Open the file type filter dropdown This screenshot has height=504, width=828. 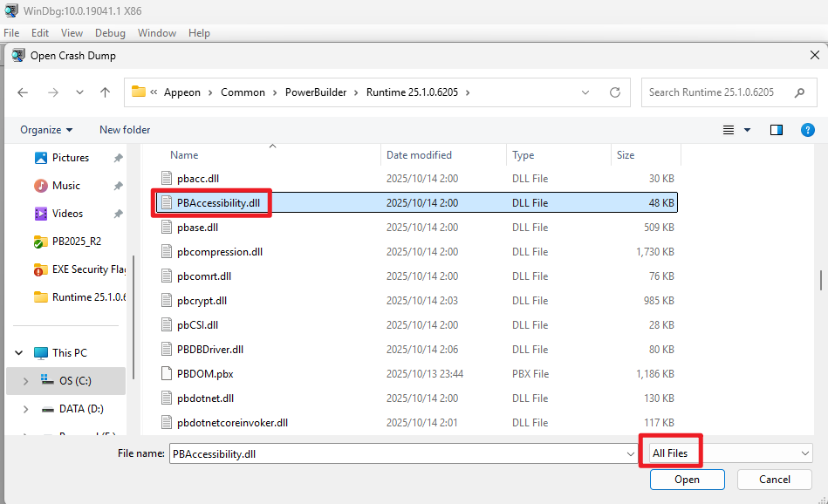click(x=729, y=453)
